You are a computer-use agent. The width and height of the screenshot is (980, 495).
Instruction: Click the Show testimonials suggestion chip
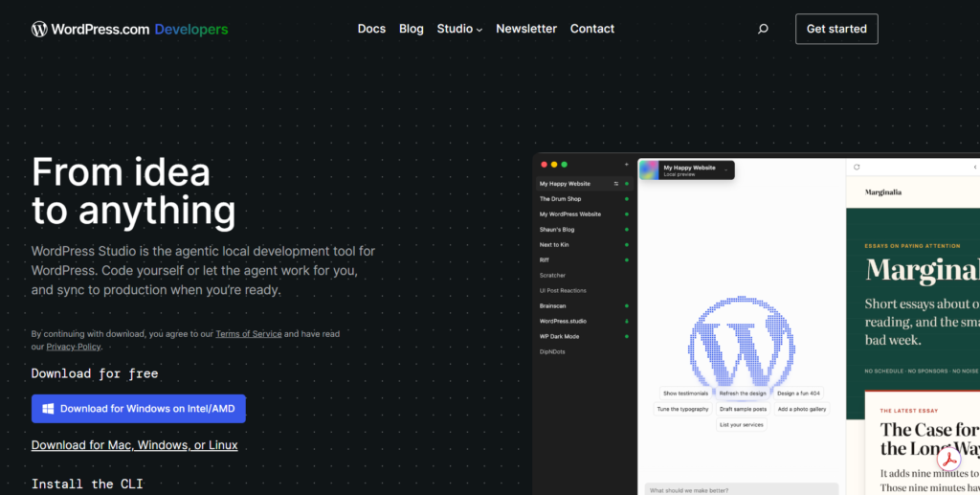[685, 394]
